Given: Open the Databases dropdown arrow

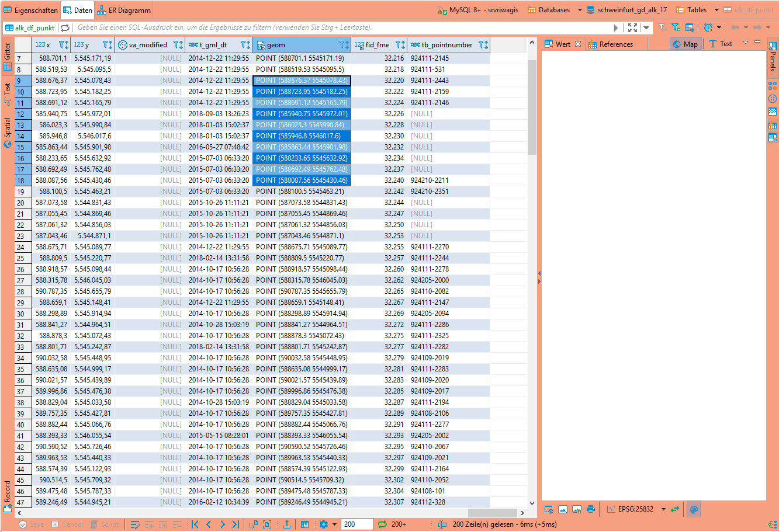Looking at the screenshot, I should pyautogui.click(x=580, y=10).
